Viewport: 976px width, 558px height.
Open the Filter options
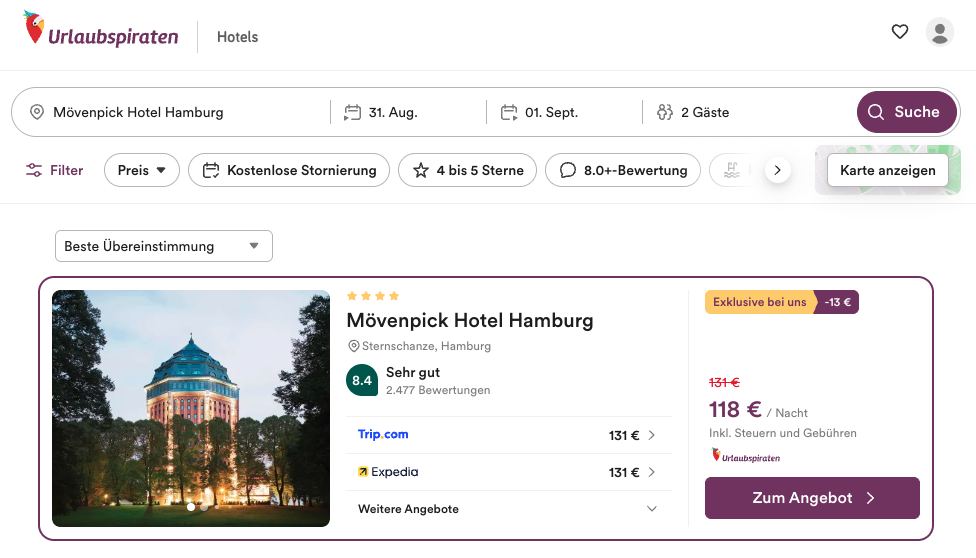(x=54, y=170)
